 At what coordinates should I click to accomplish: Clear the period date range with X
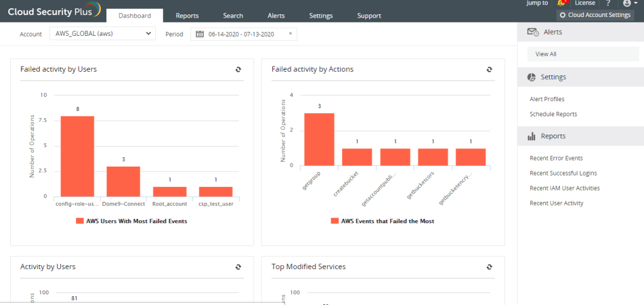290,34
